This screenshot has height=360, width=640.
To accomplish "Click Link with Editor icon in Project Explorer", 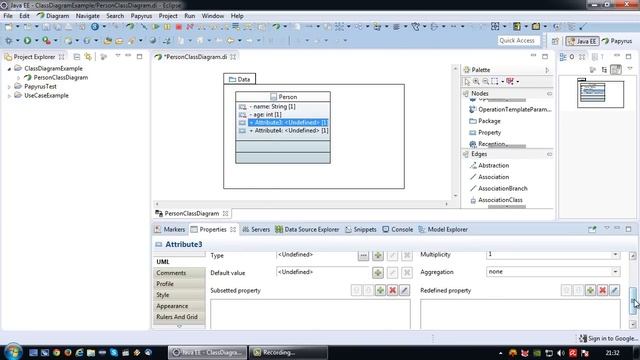I will 88,57.
